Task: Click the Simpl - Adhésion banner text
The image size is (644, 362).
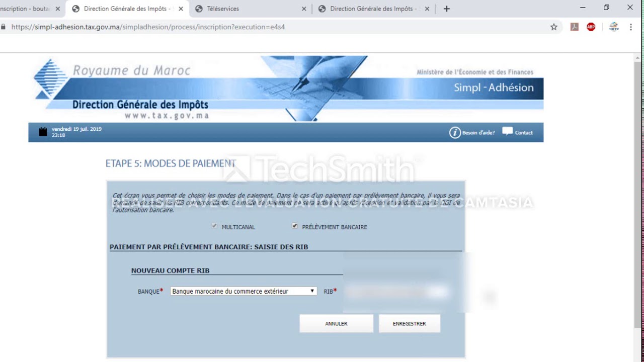Action: click(494, 87)
